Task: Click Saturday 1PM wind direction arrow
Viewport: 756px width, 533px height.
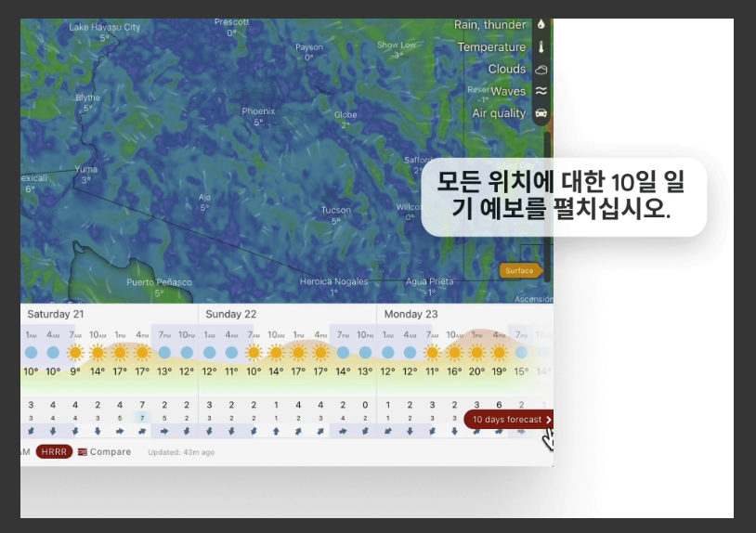Action: point(120,431)
